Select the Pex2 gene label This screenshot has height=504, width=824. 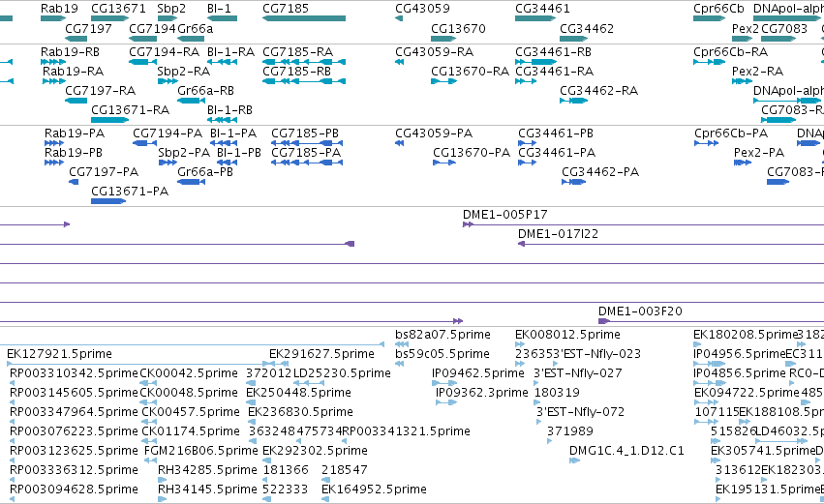coord(746,28)
